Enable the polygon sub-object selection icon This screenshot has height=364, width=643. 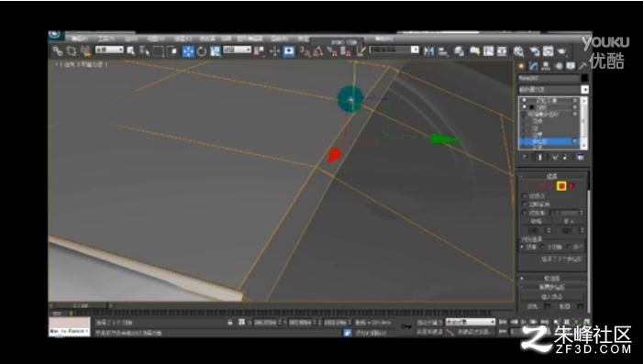point(561,186)
